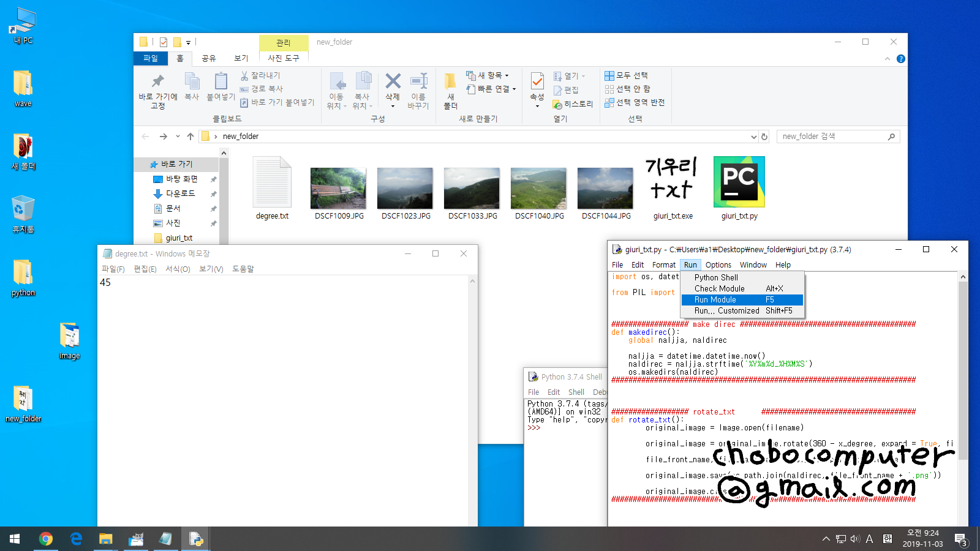Select the giuri_txt.py PyCharm file
This screenshot has width=980, height=551.
point(739,189)
